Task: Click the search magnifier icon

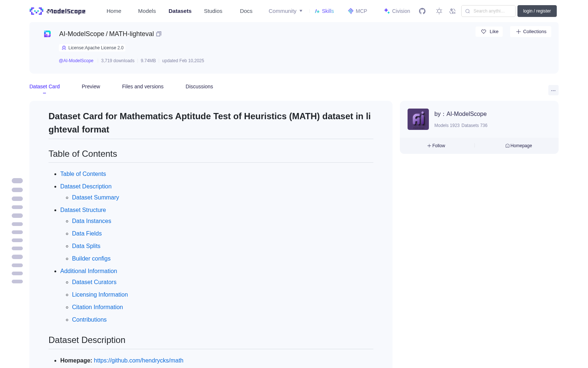Action: coord(467,11)
